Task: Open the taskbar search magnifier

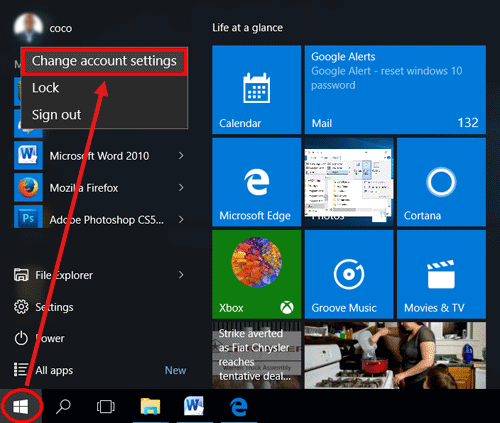Action: coord(63,406)
